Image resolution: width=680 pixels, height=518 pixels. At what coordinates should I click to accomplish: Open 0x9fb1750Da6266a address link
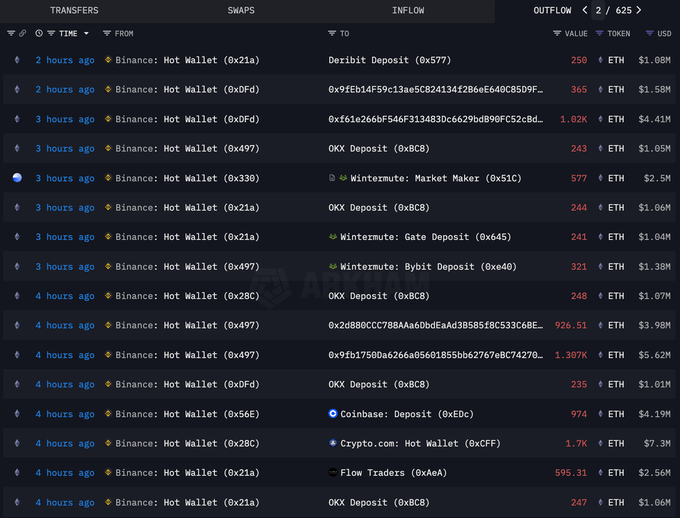[435, 355]
